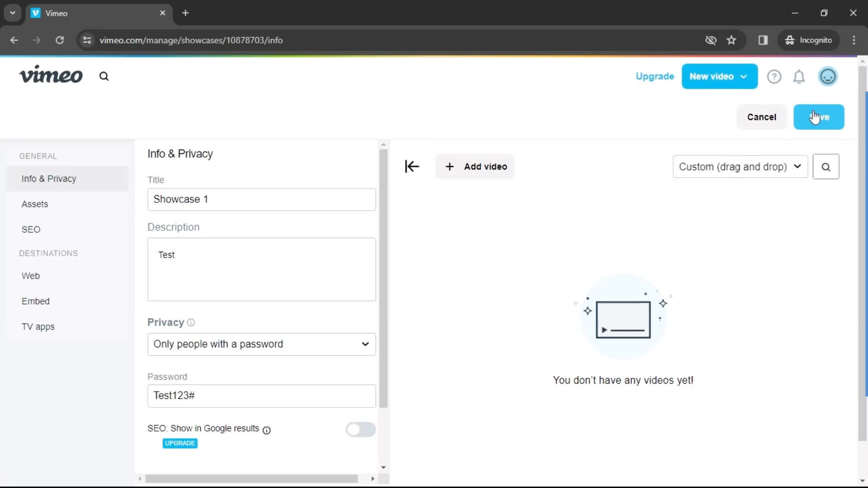The height and width of the screenshot is (488, 868).
Task: Click the UPGRADE button for SEO feature
Action: pyautogui.click(x=180, y=443)
